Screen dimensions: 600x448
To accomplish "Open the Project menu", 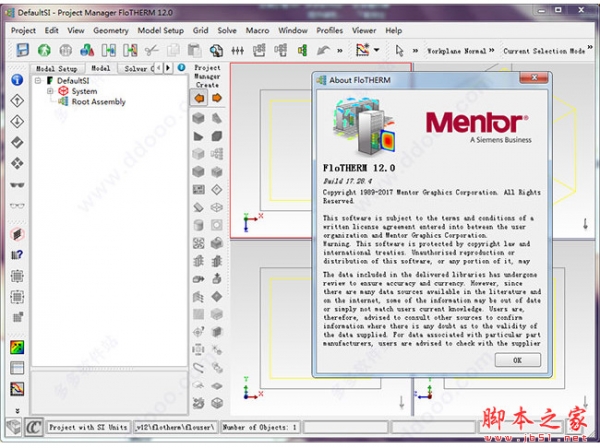I will pyautogui.click(x=23, y=30).
